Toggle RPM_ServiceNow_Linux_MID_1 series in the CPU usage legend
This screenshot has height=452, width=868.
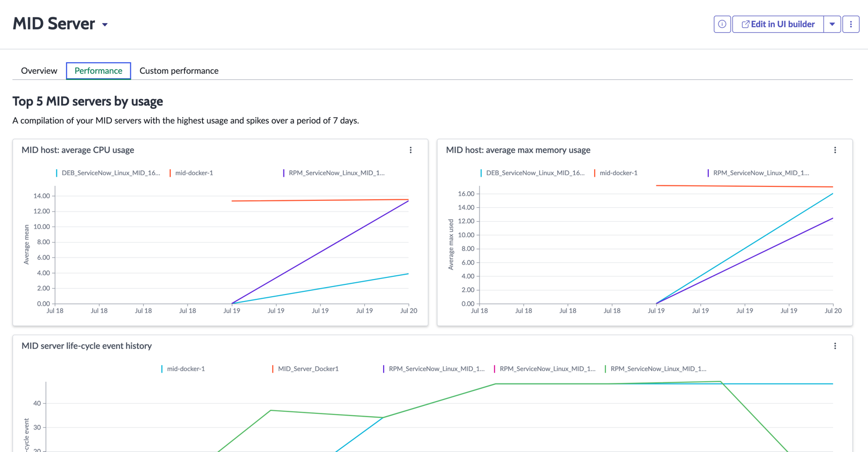(x=334, y=173)
